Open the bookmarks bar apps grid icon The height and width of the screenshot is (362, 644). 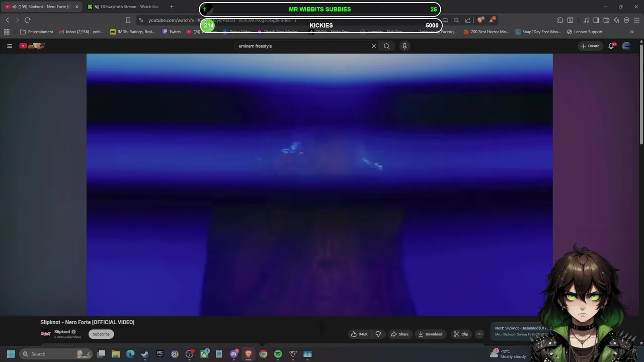tap(7, 32)
